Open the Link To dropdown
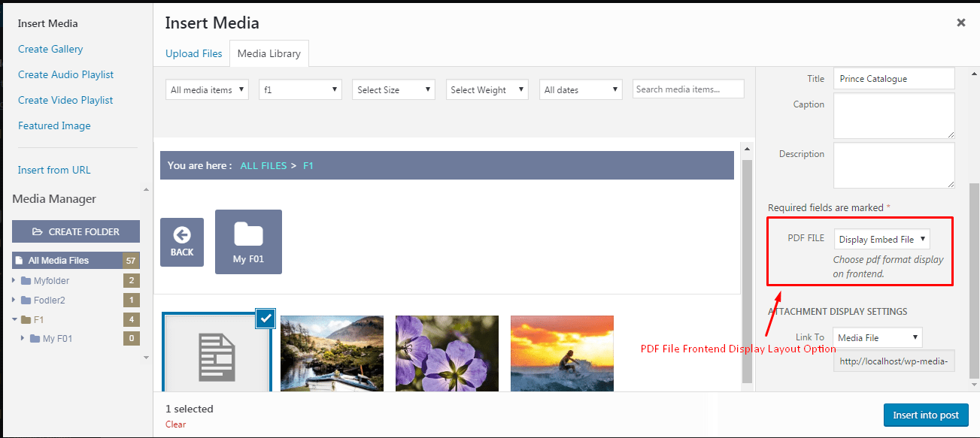980x438 pixels. pos(877,337)
